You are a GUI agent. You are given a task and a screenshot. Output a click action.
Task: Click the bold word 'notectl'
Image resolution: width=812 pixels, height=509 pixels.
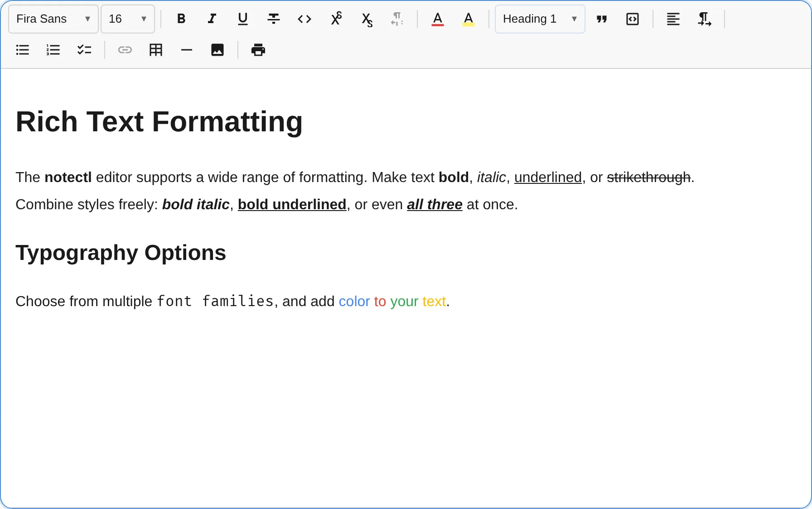tap(68, 177)
